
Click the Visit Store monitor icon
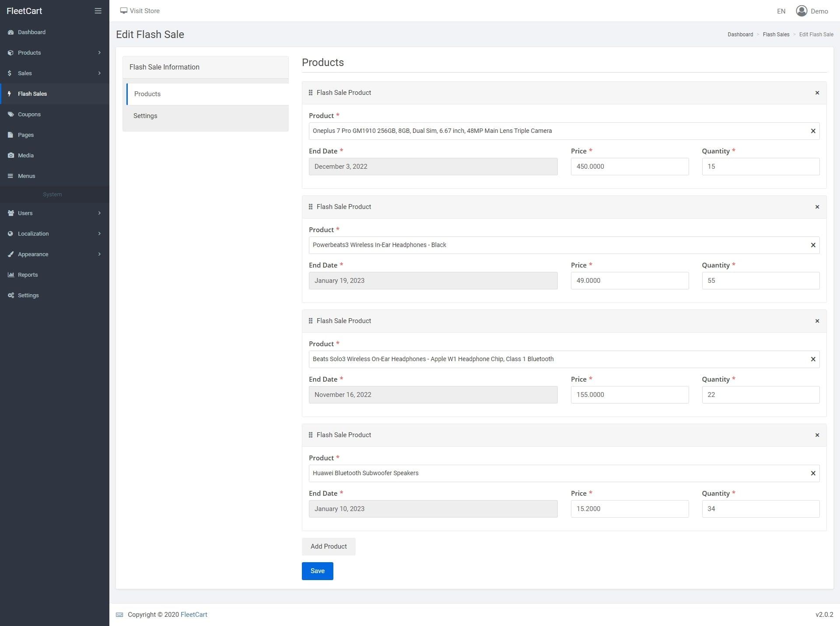click(124, 10)
